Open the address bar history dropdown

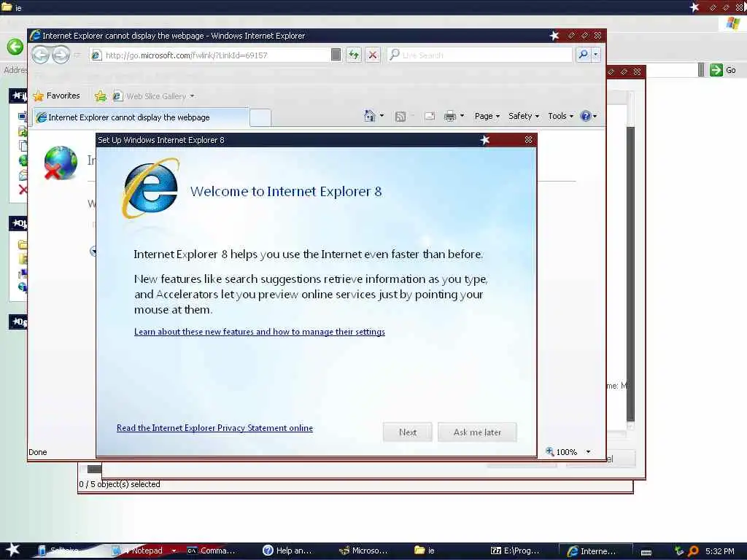pos(336,55)
